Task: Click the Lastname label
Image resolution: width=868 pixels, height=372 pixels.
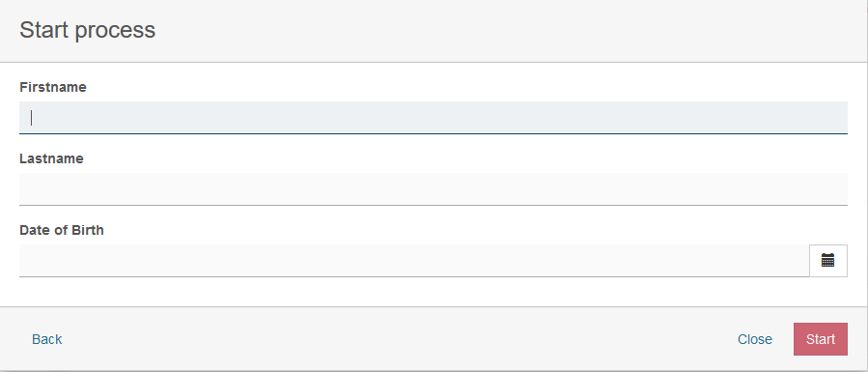Action: pyautogui.click(x=51, y=158)
